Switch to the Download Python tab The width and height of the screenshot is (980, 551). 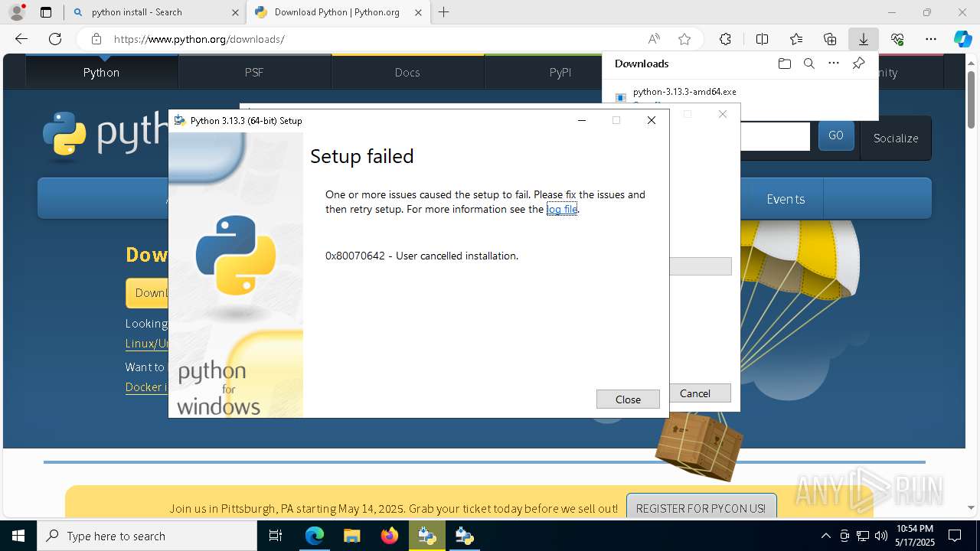click(338, 12)
